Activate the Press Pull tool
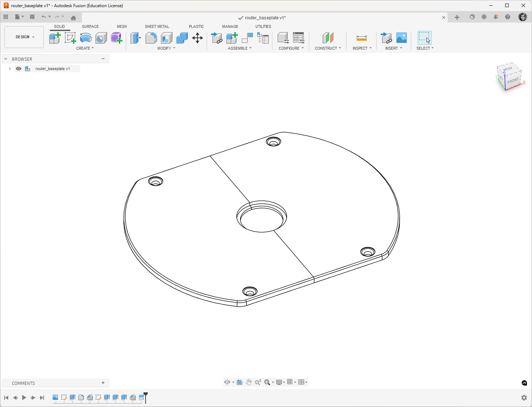 [136, 38]
